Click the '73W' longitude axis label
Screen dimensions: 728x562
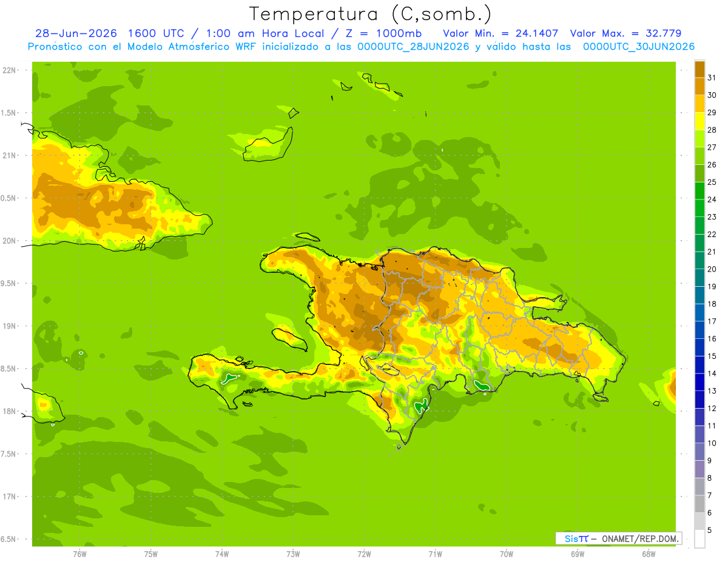click(293, 554)
